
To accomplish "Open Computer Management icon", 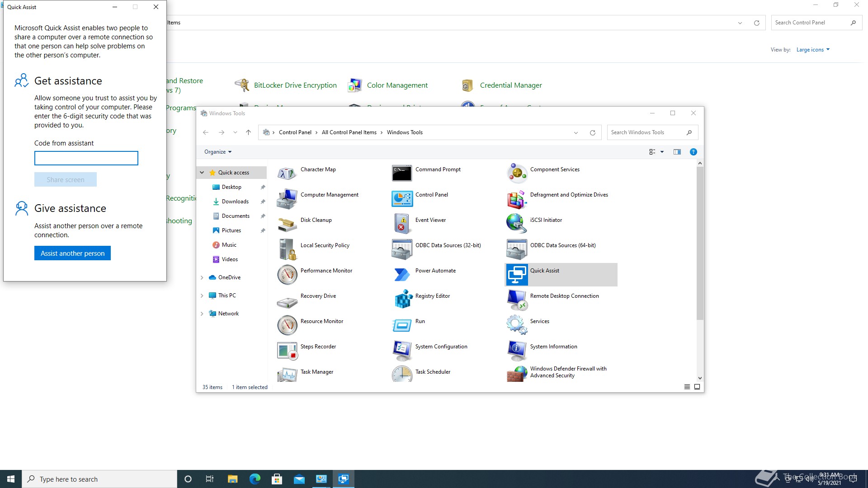I will (287, 198).
